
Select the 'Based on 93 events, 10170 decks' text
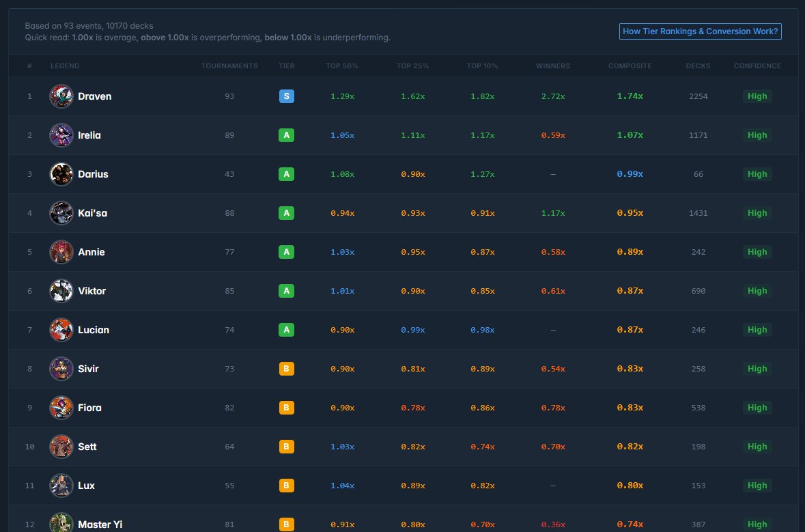89,26
